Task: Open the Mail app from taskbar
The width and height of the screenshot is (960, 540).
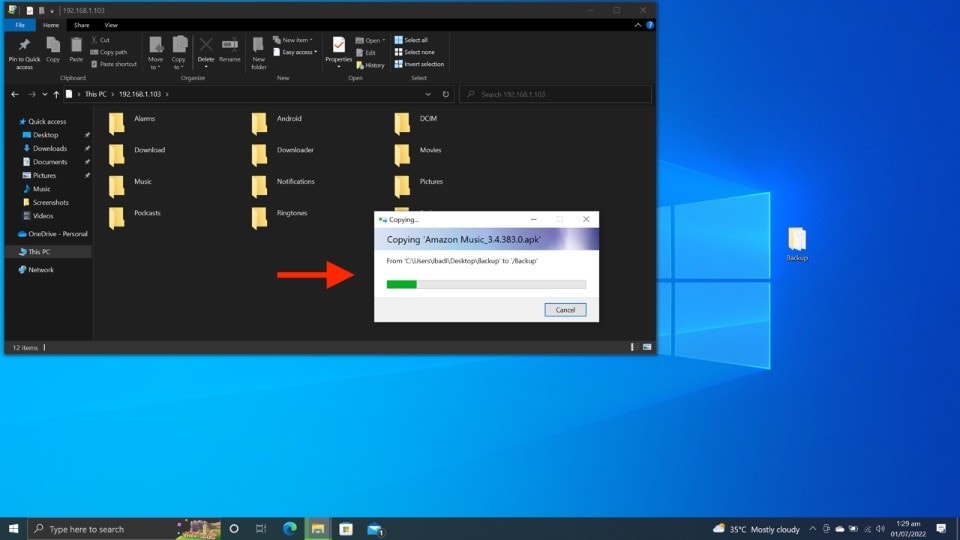Action: click(375, 529)
